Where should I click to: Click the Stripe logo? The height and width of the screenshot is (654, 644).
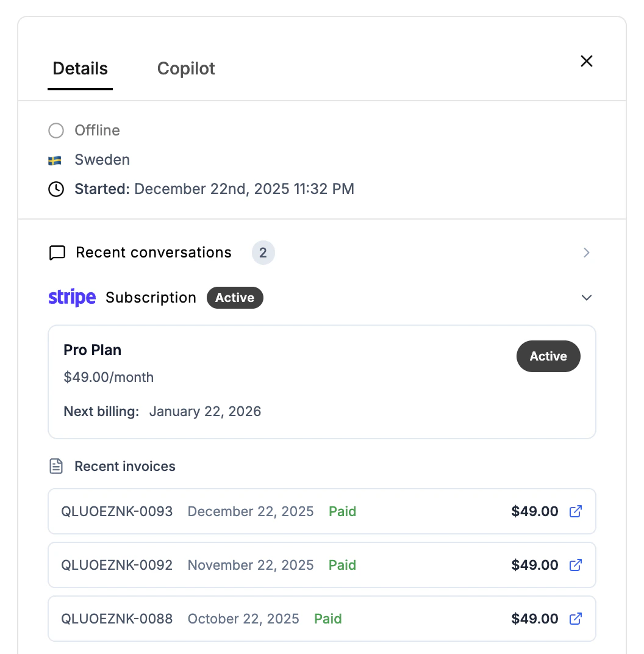tap(72, 297)
